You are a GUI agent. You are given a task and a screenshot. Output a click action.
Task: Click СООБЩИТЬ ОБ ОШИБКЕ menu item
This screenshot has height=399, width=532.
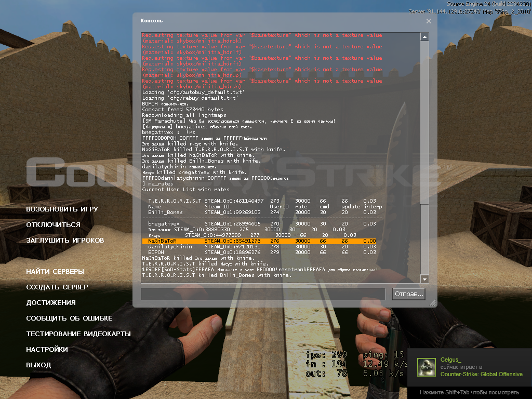pos(69,318)
